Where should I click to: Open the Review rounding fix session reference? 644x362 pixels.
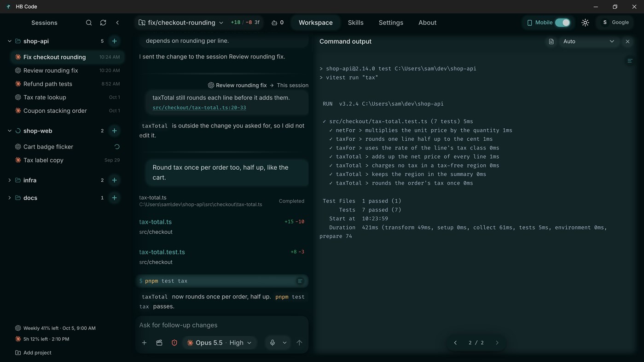click(x=237, y=85)
